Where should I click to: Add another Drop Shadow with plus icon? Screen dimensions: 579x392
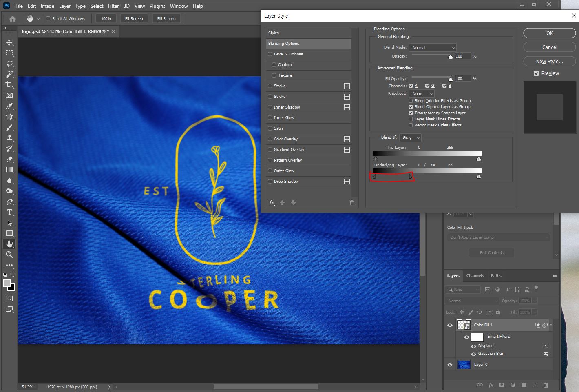[347, 182]
